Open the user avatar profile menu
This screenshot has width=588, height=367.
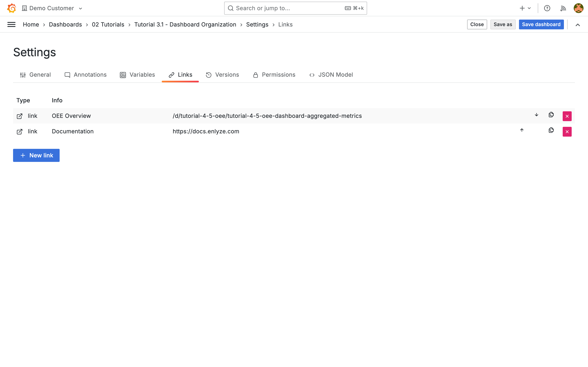click(578, 8)
